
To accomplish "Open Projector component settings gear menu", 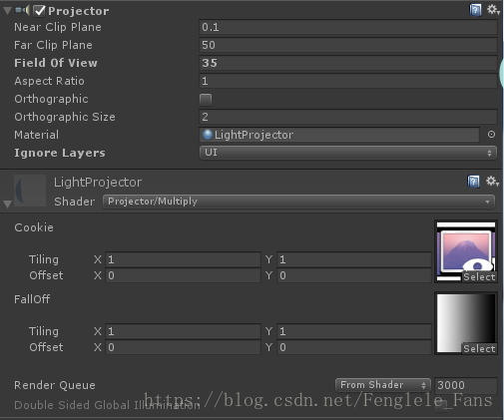I will 493,10.
